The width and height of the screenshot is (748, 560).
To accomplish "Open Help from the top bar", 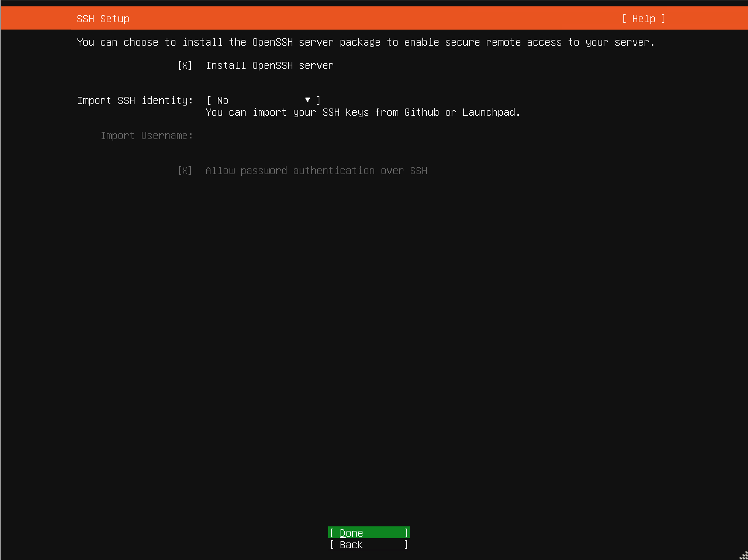I will click(643, 18).
